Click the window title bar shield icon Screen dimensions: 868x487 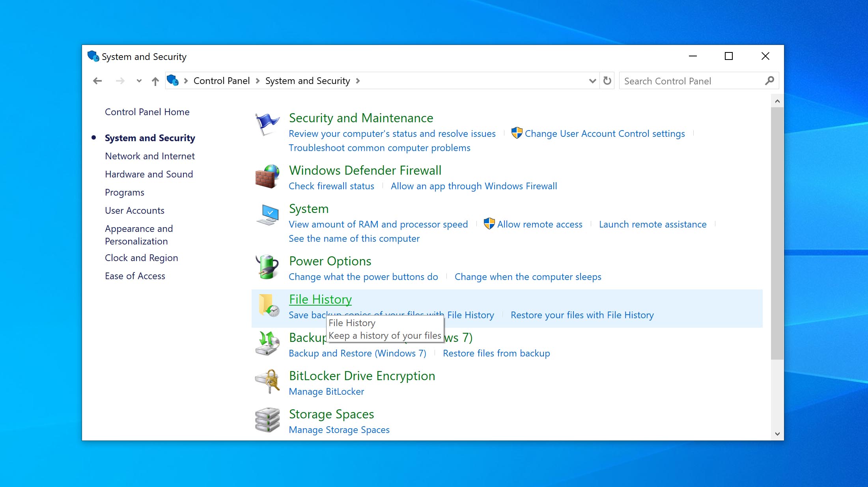coord(93,56)
